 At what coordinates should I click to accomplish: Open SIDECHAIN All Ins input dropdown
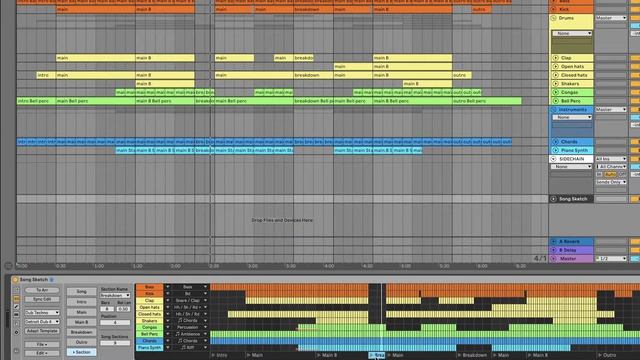click(x=611, y=159)
